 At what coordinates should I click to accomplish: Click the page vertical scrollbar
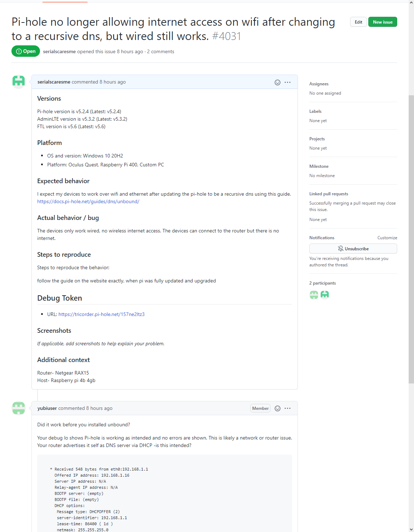point(411,239)
